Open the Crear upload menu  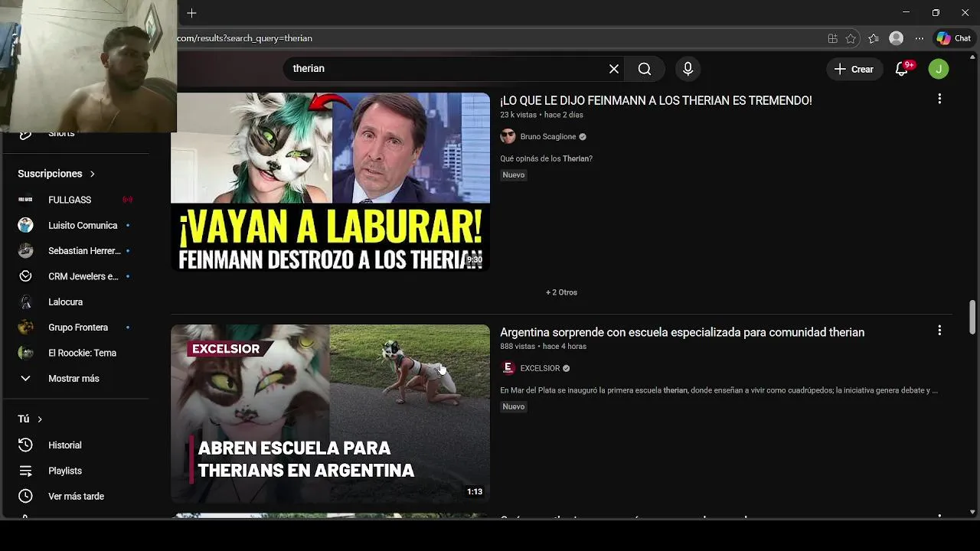point(854,69)
